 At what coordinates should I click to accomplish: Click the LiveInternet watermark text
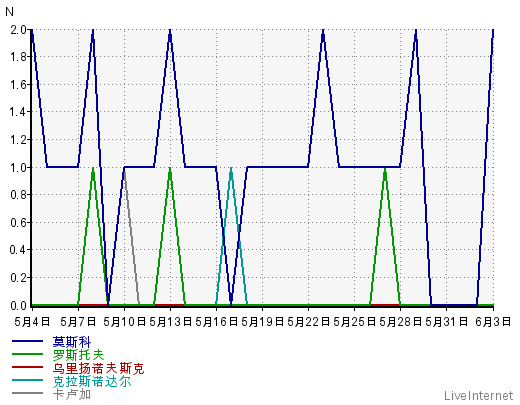[x=478, y=396]
